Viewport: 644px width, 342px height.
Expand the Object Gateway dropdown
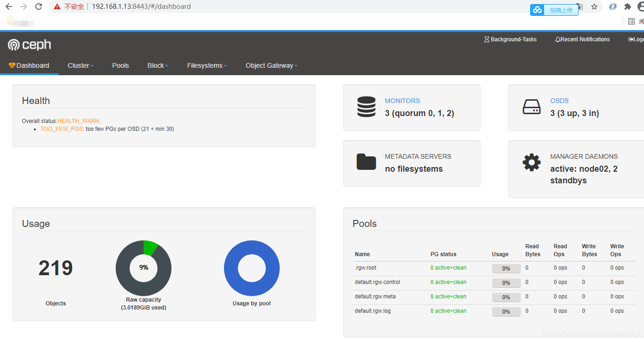point(272,65)
